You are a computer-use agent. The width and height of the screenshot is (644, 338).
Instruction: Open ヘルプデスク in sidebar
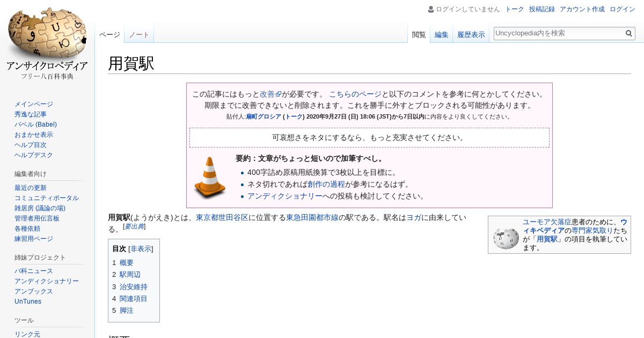coord(34,155)
